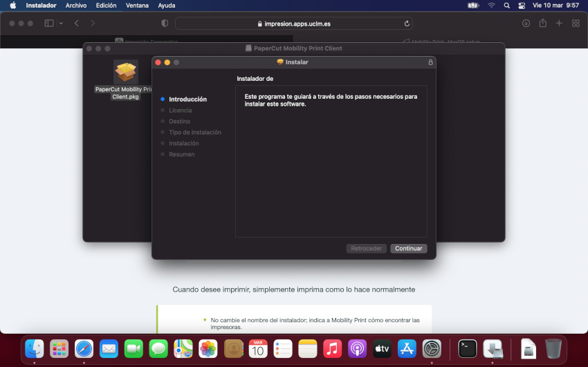
Task: Select the Tipo de instalación step
Action: point(195,132)
